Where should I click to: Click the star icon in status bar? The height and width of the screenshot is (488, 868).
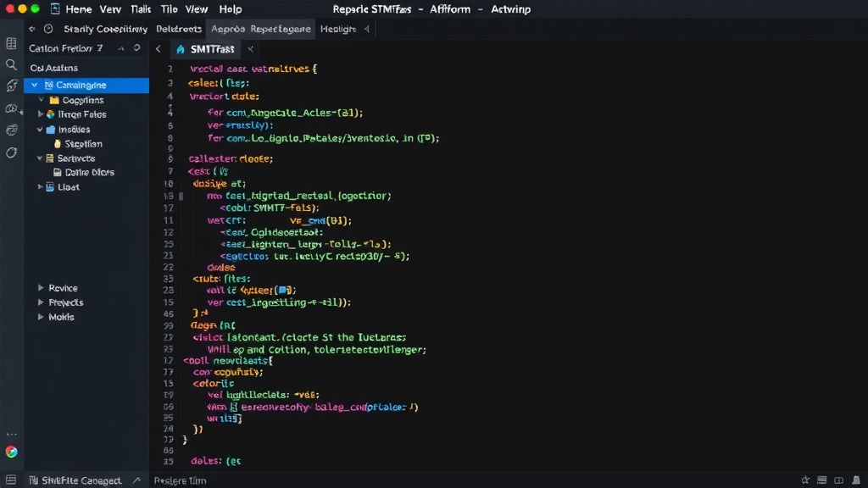tap(805, 480)
